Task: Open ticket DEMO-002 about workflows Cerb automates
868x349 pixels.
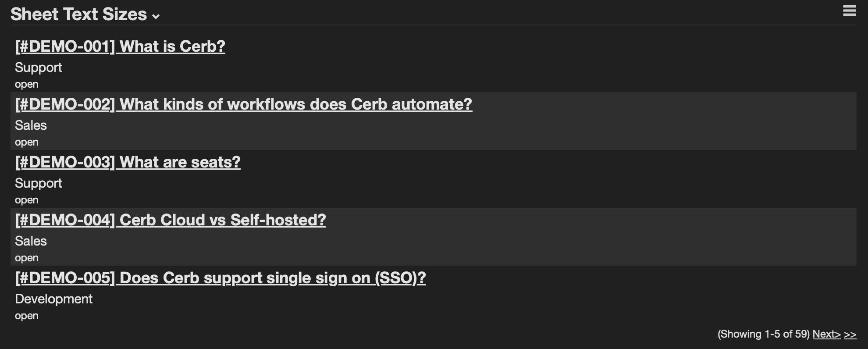Action: pyautogui.click(x=243, y=104)
